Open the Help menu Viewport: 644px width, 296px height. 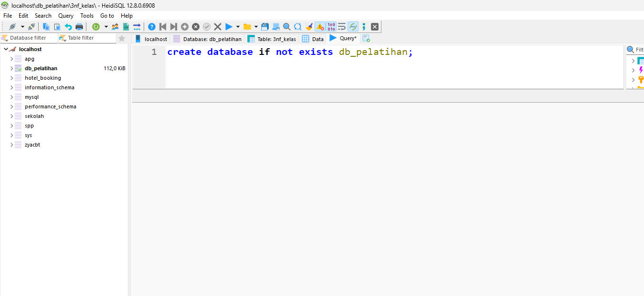pos(127,16)
